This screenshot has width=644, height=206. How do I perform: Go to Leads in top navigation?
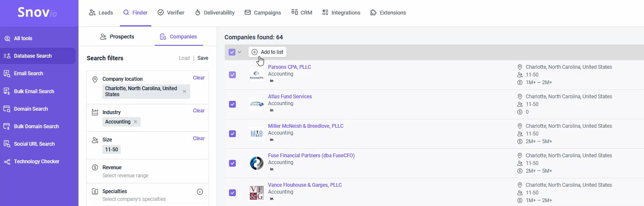(x=101, y=13)
